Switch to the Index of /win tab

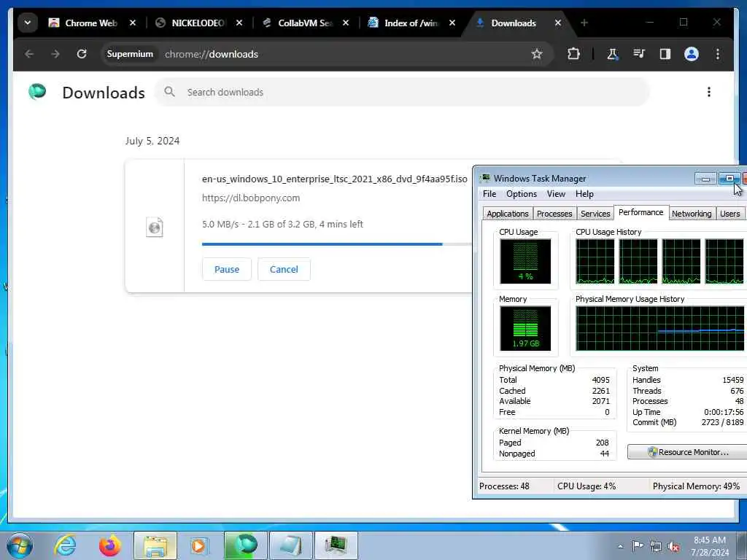[403, 23]
